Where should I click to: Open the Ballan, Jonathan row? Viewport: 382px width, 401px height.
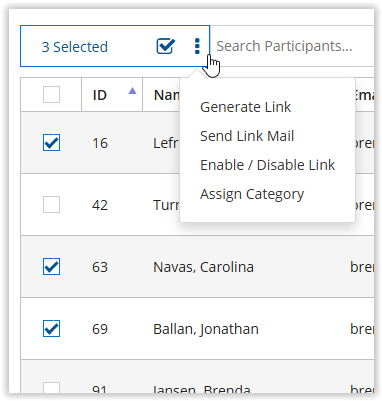point(197,329)
